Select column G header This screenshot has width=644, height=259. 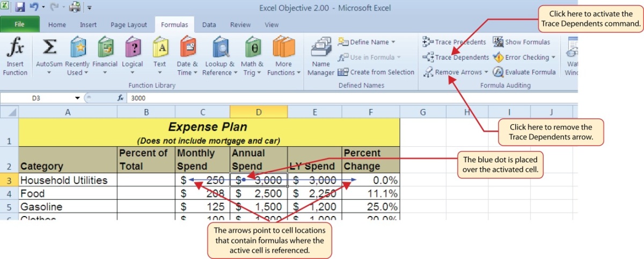tap(422, 112)
